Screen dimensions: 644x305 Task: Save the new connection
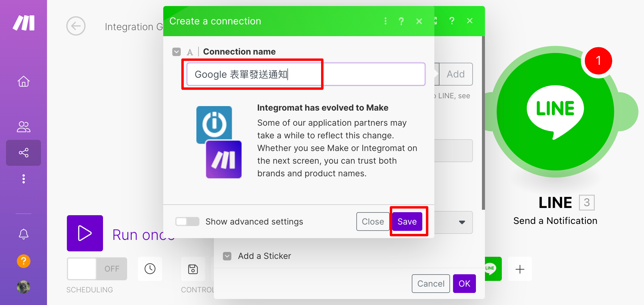407,222
